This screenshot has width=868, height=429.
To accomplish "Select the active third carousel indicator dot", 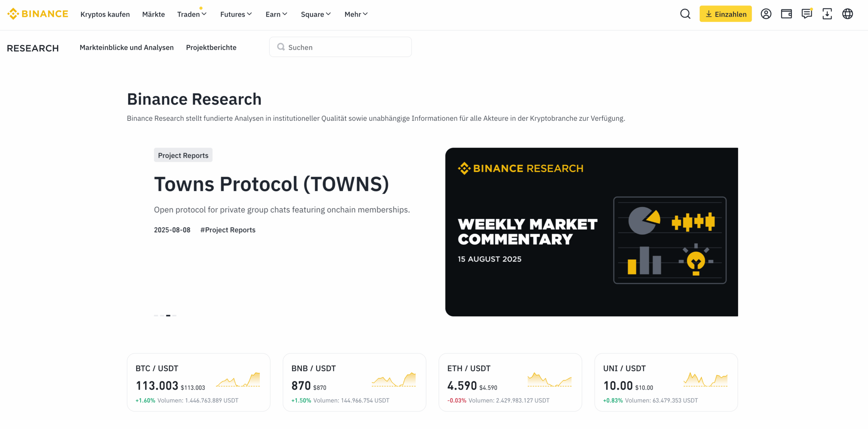I will [168, 315].
